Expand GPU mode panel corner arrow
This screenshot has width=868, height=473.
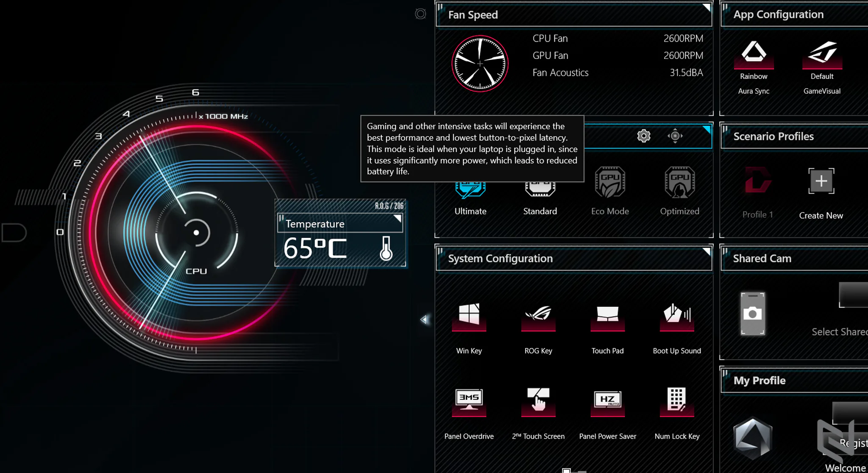(706, 130)
